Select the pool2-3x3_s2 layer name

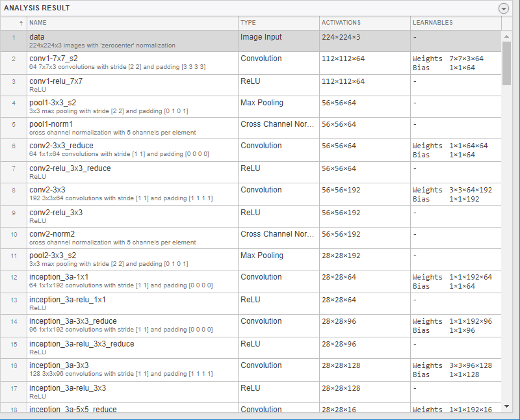[x=53, y=256]
